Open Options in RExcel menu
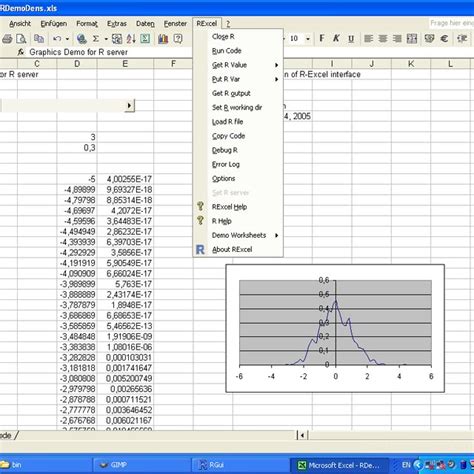 pyautogui.click(x=238, y=179)
